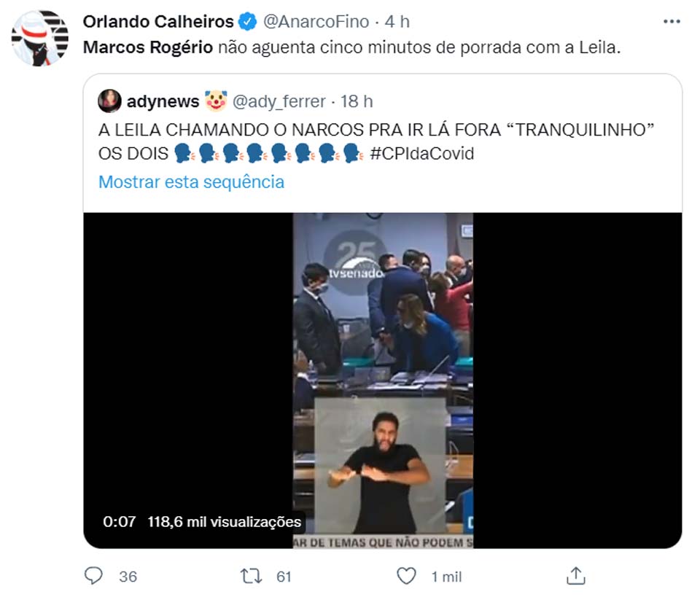
Task: Click the reply speech bubble icon
Action: coord(93,576)
